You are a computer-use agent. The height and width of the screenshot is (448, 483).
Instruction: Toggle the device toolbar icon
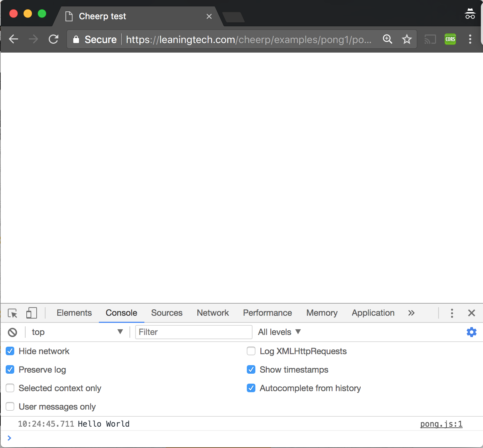(x=31, y=313)
